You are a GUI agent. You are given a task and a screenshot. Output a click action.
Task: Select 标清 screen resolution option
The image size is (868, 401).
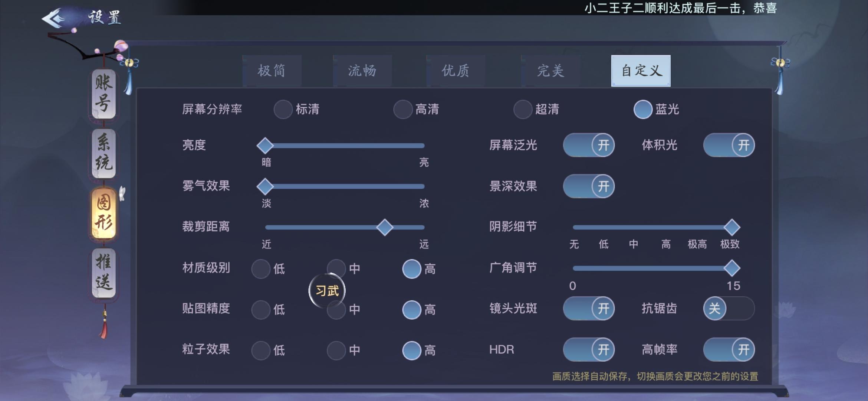pyautogui.click(x=283, y=109)
